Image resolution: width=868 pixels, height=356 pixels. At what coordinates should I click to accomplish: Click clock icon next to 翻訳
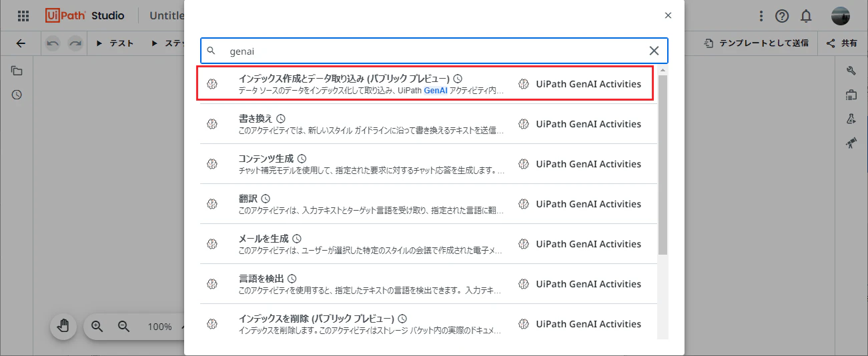point(266,199)
